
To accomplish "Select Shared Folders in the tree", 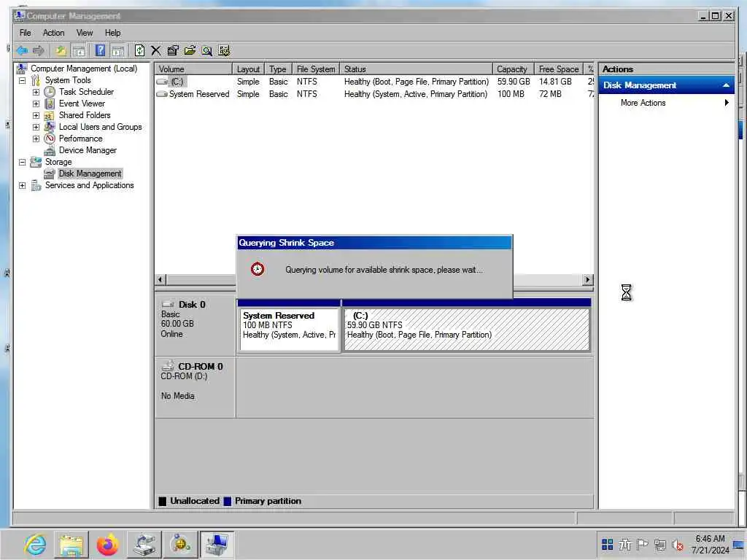I will coord(85,114).
